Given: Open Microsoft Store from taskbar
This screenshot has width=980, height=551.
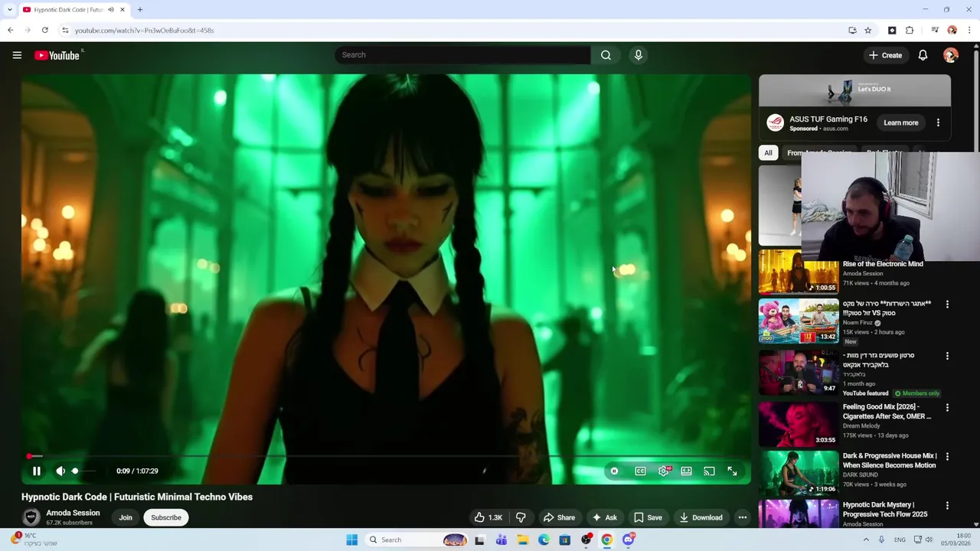Looking at the screenshot, I should click(564, 540).
